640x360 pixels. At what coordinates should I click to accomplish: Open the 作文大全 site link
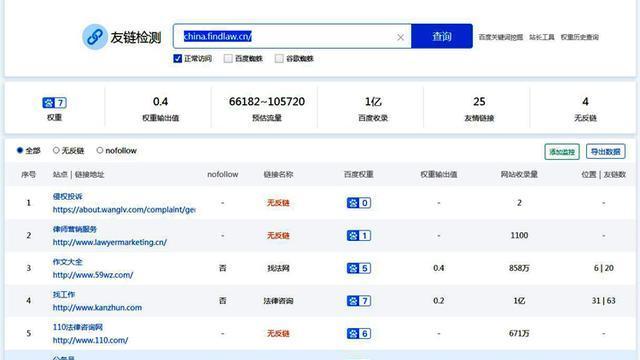[67, 262]
